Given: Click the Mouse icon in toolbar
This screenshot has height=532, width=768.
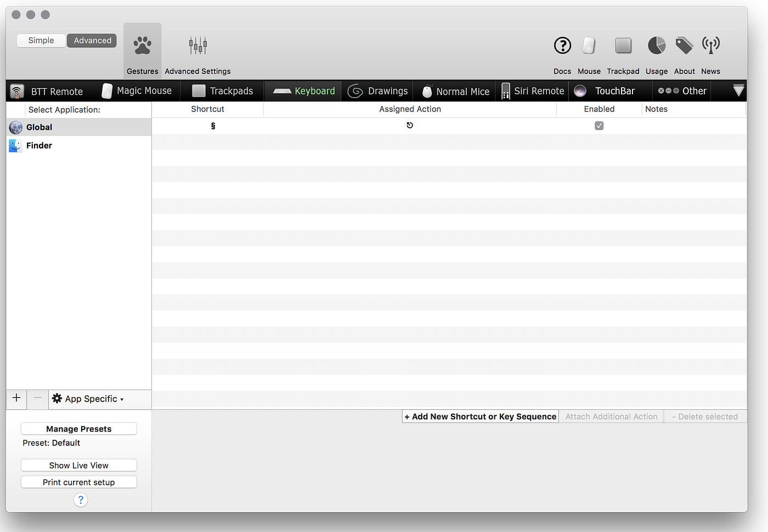Looking at the screenshot, I should click(x=589, y=46).
